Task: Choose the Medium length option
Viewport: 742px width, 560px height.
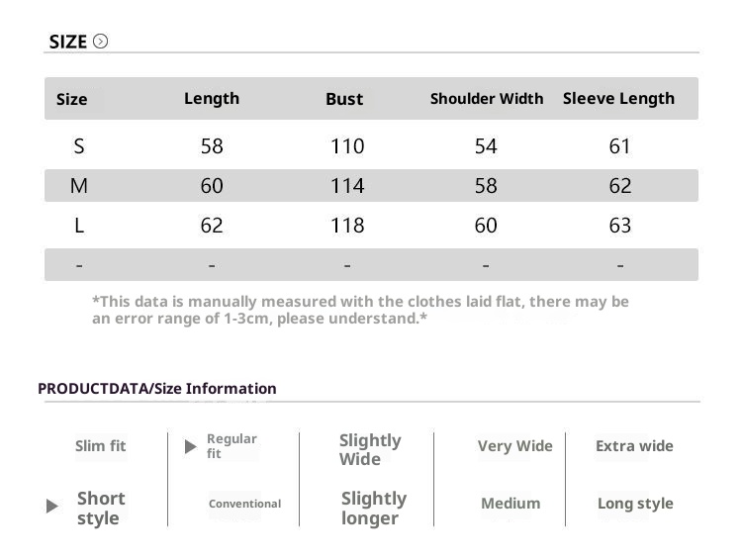Action: [510, 504]
